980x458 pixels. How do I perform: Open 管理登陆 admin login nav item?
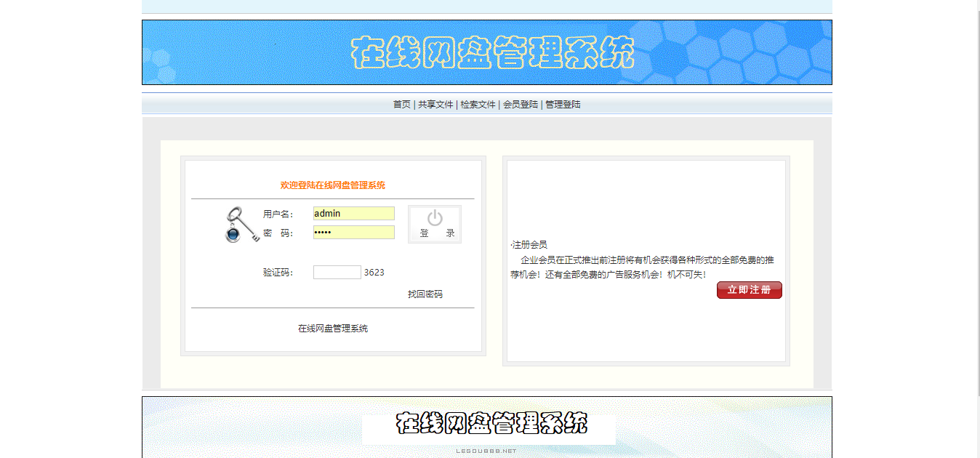[x=563, y=104]
